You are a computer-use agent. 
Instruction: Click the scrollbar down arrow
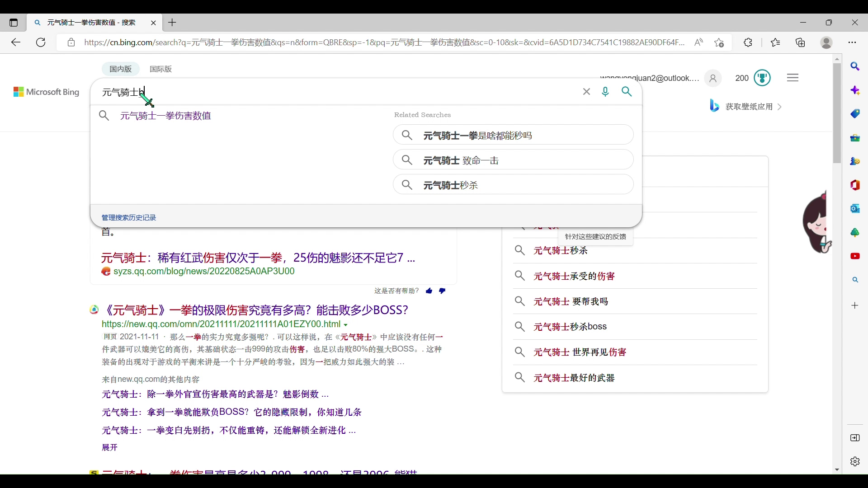[x=837, y=470]
